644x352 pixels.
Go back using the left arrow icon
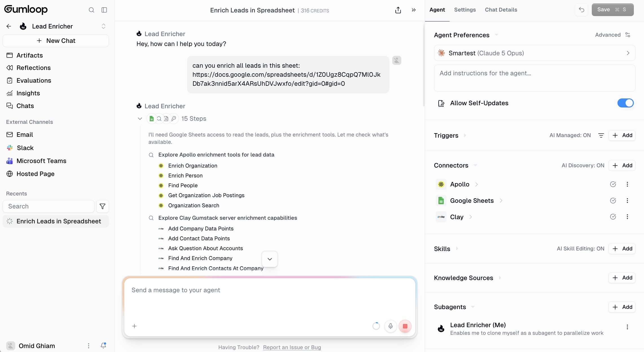(x=9, y=26)
